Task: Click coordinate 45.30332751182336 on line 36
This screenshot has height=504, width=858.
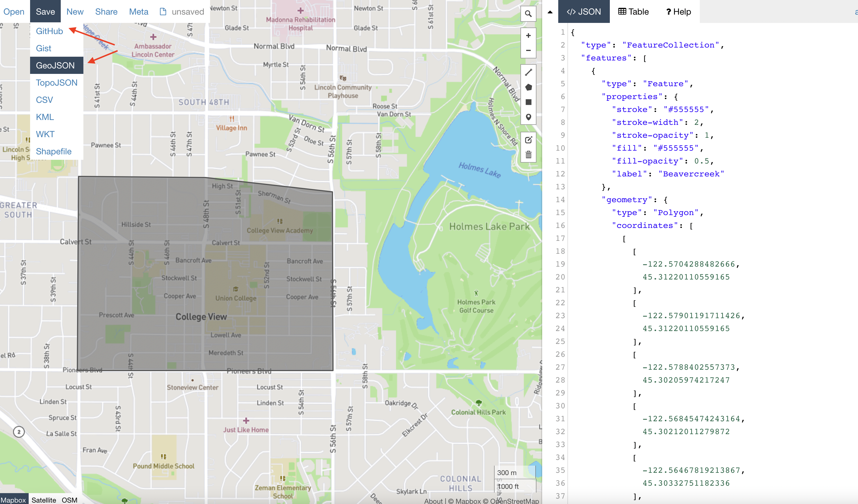Action: (x=686, y=483)
